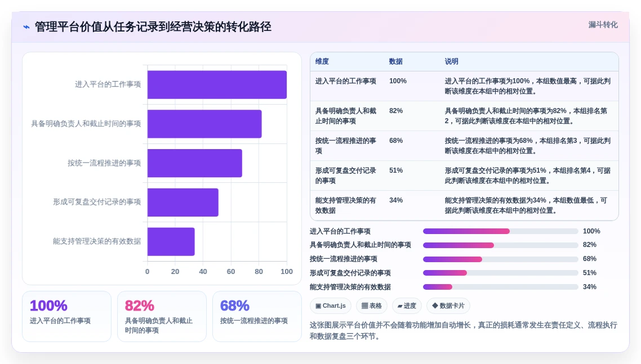Screen dimensions: 641x364
Task: Click the 34% value beside the last progress bar
Action: coord(590,287)
